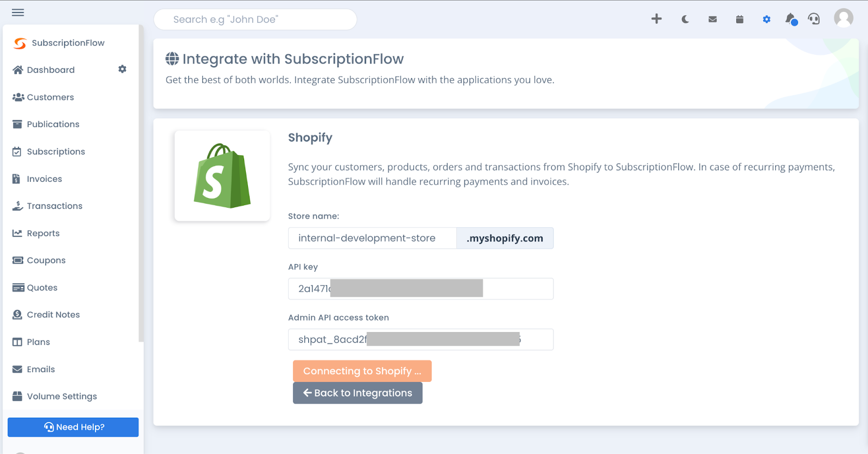Image resolution: width=868 pixels, height=454 pixels.
Task: Click the sidebar vertical scrollbar
Action: (141, 183)
